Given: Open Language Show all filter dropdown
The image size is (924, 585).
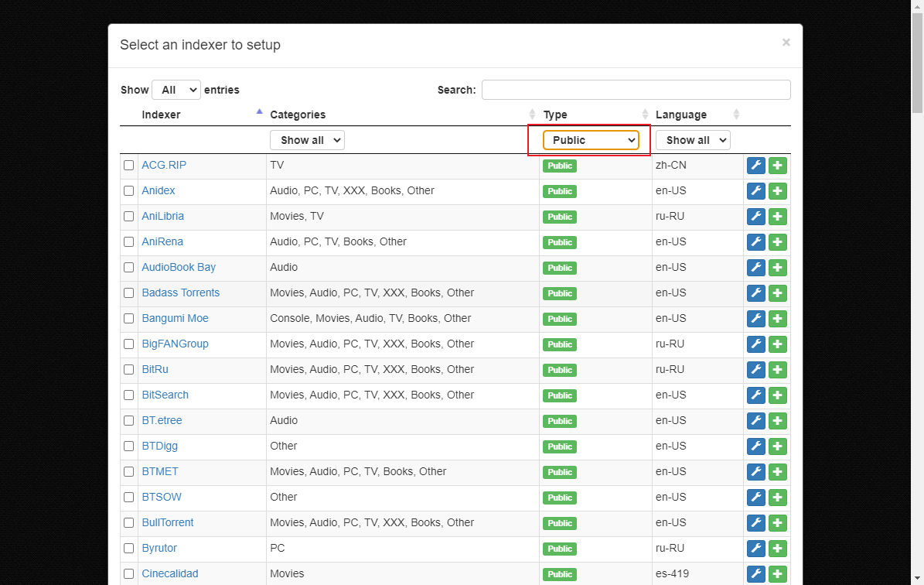Looking at the screenshot, I should [x=693, y=140].
